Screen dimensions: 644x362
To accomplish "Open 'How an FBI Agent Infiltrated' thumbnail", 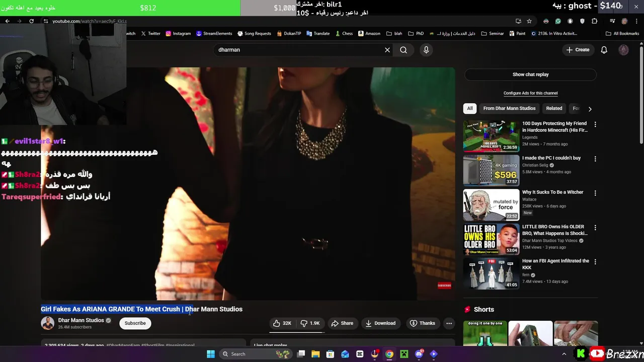I will [491, 274].
